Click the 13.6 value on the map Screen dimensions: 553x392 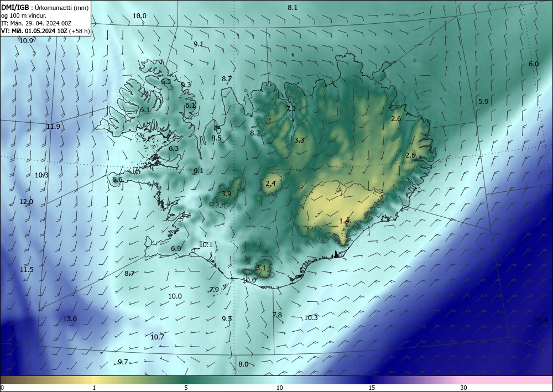[70, 319]
